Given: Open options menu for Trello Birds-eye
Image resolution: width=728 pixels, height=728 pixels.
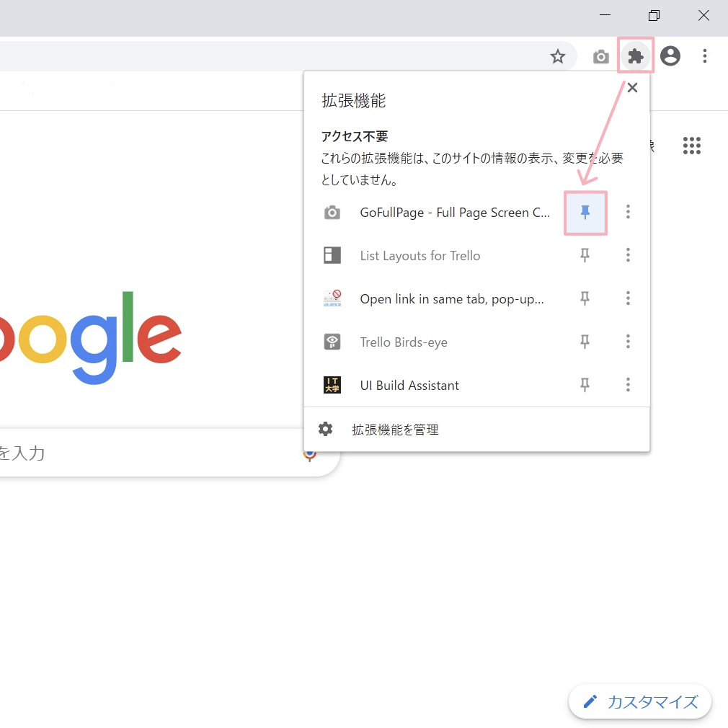Looking at the screenshot, I should [628, 342].
